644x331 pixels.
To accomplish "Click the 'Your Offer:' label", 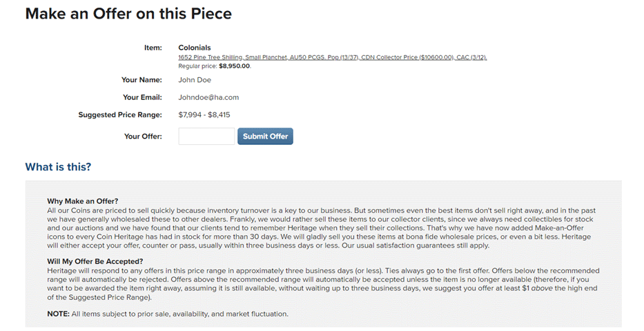I will pyautogui.click(x=143, y=136).
